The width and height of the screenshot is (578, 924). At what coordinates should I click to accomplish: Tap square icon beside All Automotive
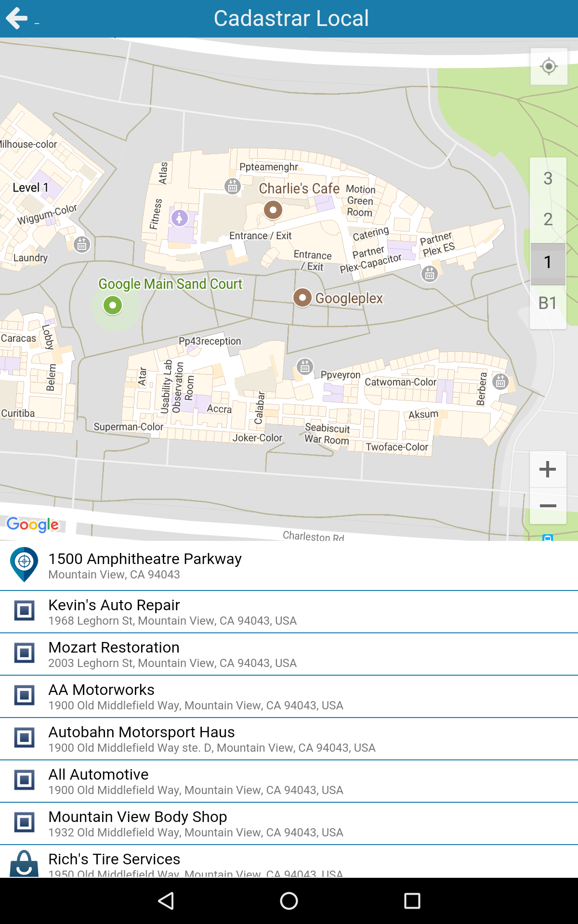tap(24, 780)
